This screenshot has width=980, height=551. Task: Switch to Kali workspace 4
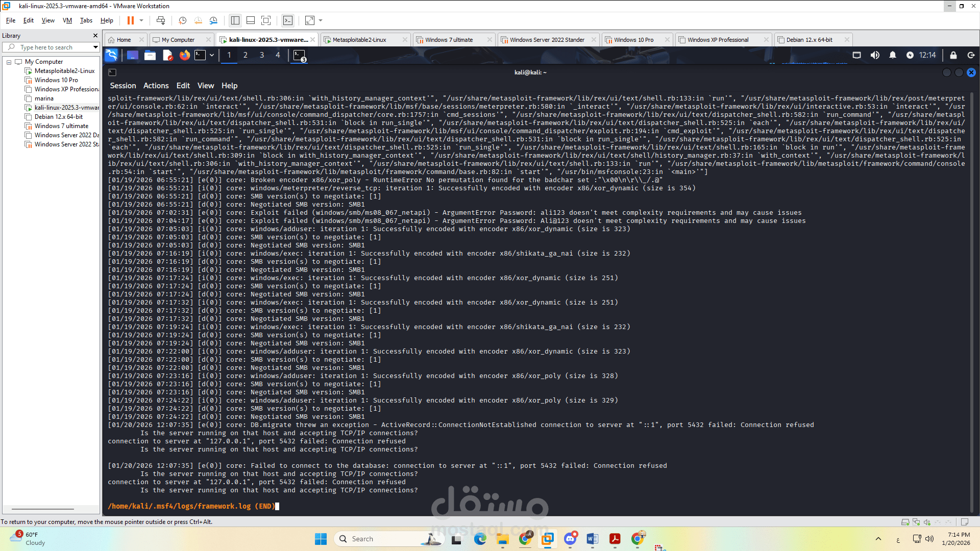278,55
